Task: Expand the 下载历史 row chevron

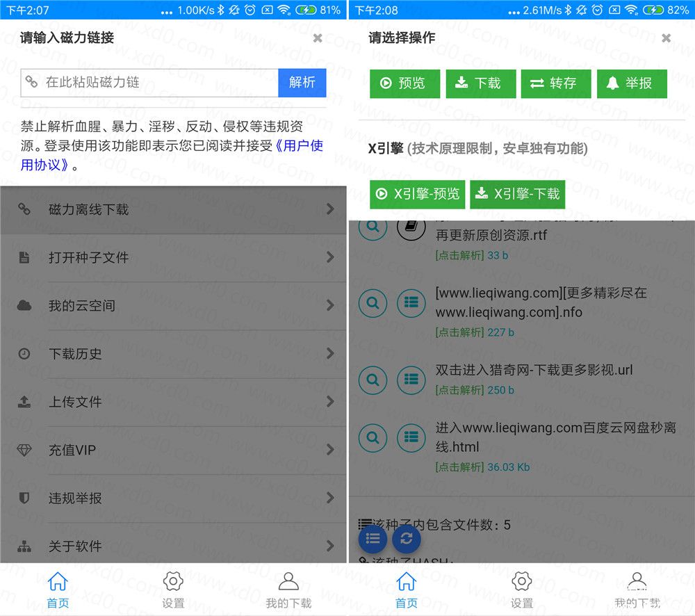Action: [x=330, y=353]
